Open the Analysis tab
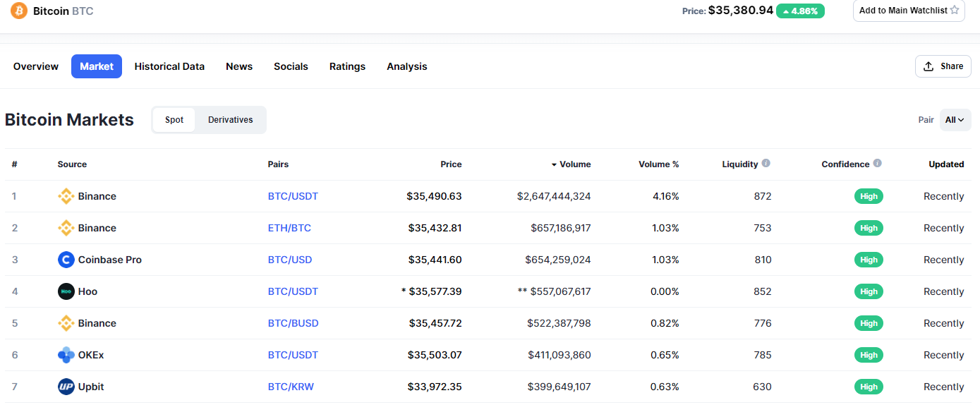The height and width of the screenshot is (405, 980). 407,66
